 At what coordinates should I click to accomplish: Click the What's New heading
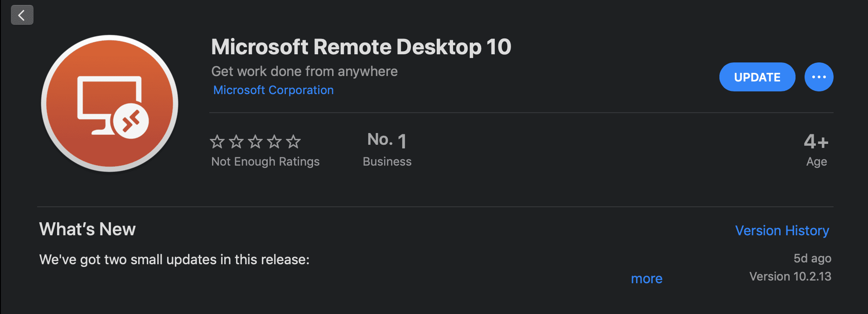coord(87,229)
